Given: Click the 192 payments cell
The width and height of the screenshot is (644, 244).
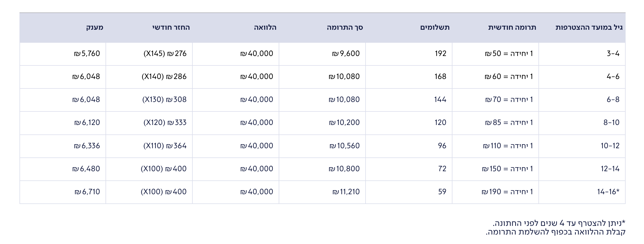Looking at the screenshot, I should [x=441, y=54].
